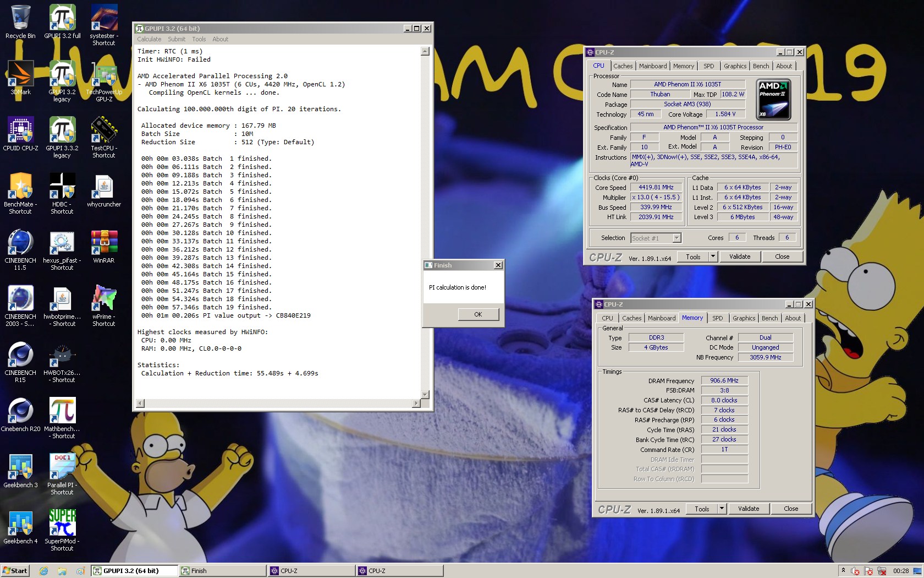Open folder quick launch icon in taskbar
Screen dimensions: 924x578
[x=62, y=571]
